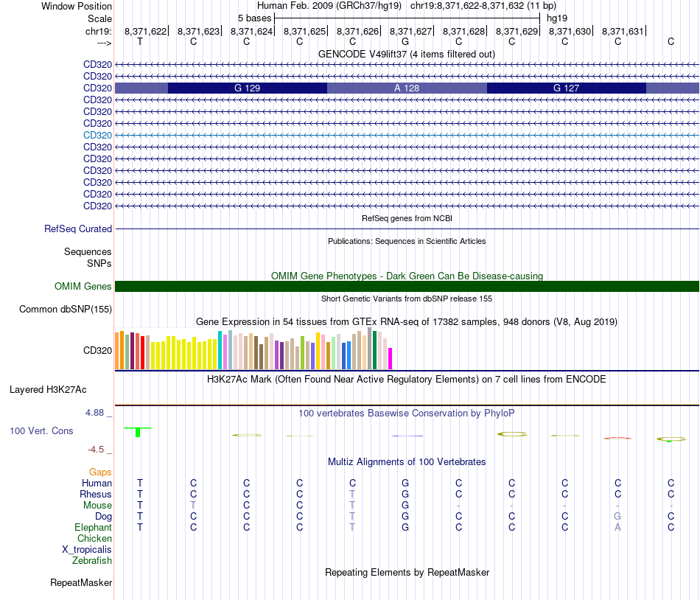700x600 pixels.
Task: Click the ---> strand direction label
Action: point(105,43)
